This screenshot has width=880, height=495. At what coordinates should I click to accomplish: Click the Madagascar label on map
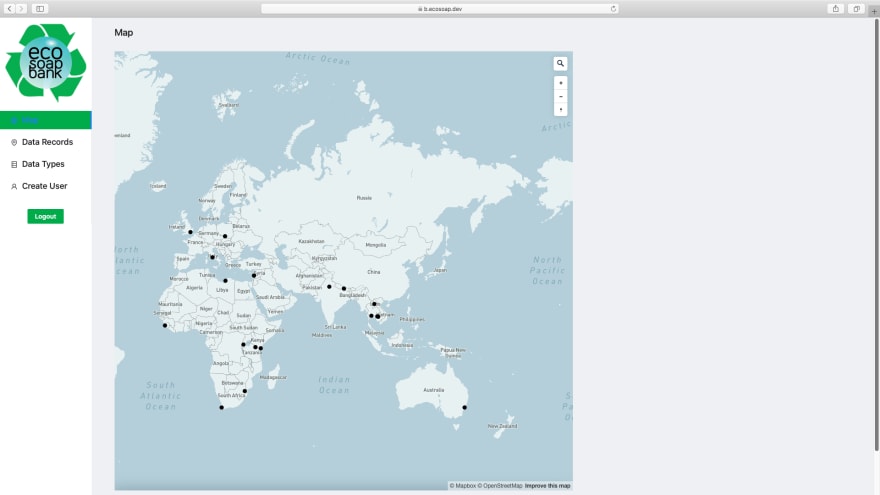[273, 377]
